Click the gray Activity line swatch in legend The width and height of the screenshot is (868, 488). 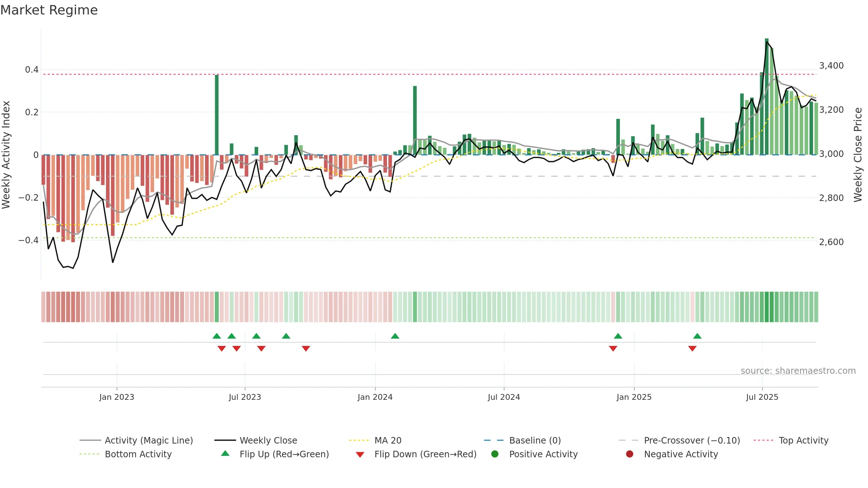[90, 440]
